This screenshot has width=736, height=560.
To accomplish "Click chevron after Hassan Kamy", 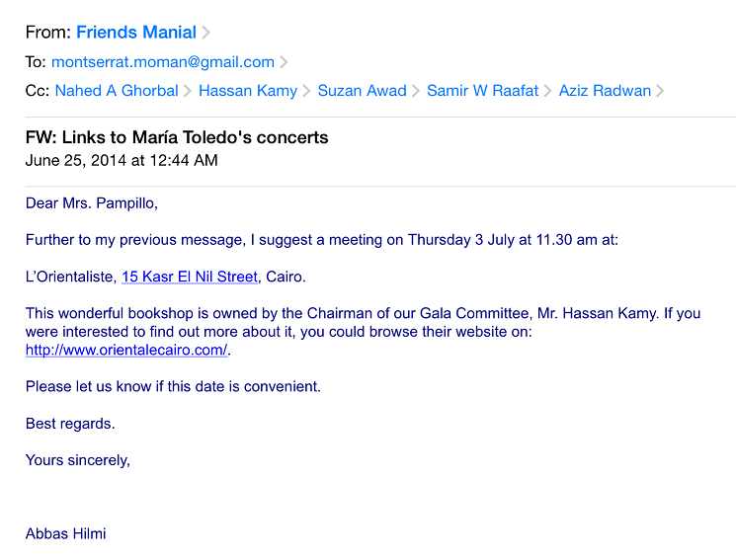I will (x=306, y=91).
